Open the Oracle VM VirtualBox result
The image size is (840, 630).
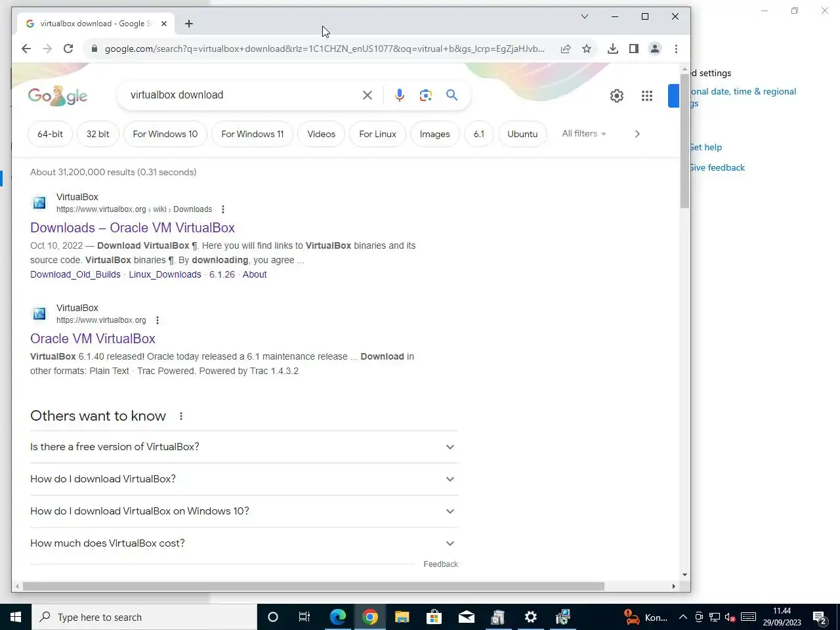93,339
